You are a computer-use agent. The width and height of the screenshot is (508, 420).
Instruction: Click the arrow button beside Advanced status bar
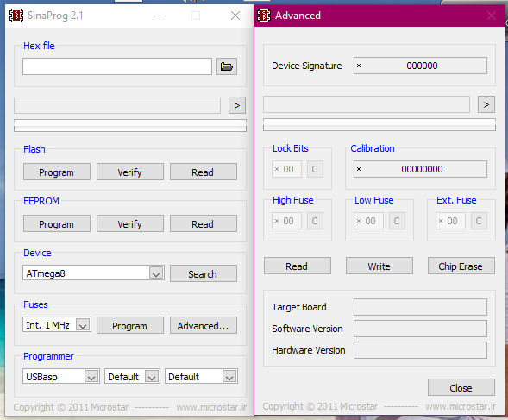pyautogui.click(x=486, y=104)
